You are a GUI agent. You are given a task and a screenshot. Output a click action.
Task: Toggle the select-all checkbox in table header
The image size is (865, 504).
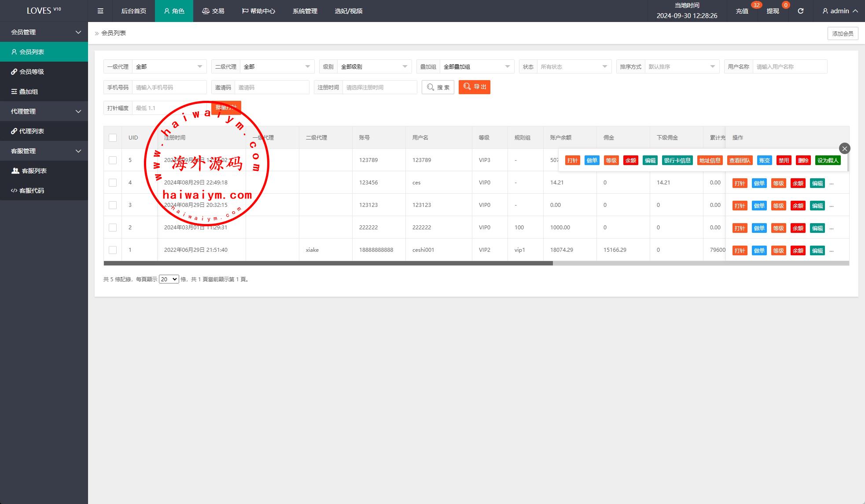pos(113,138)
